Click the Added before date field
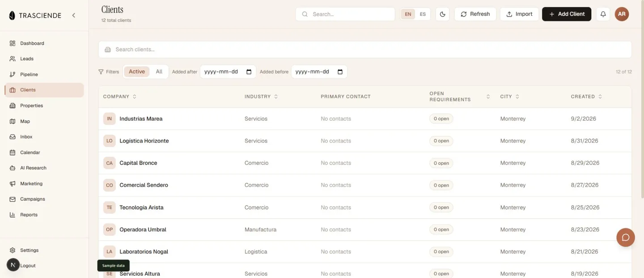The width and height of the screenshot is (644, 278). pos(319,72)
